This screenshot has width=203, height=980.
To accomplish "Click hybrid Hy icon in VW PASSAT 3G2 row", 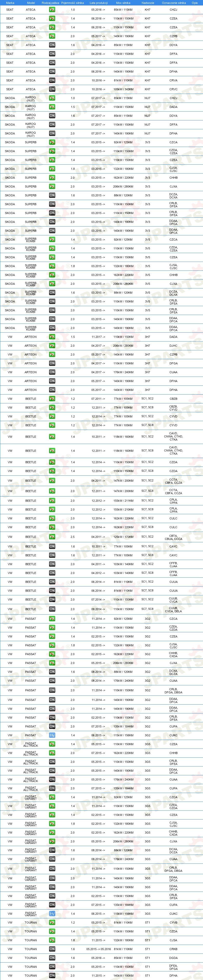I will coord(52,735).
